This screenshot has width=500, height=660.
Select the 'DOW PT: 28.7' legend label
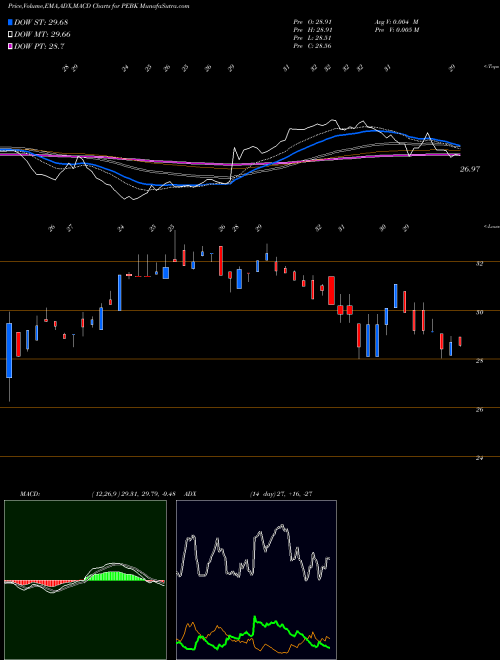[39, 46]
